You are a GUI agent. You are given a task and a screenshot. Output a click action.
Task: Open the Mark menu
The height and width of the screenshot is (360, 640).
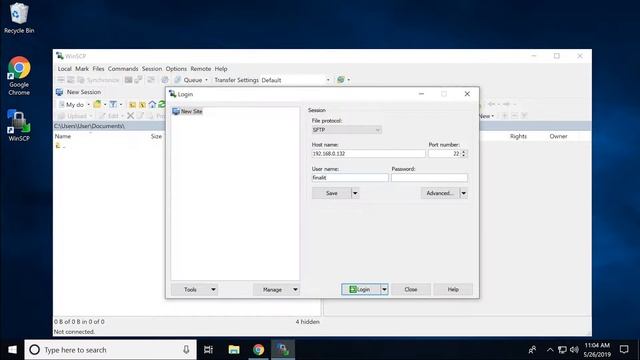pos(82,69)
